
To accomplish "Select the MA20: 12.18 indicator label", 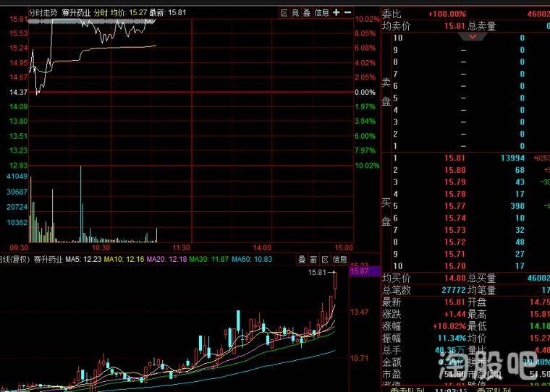I will (x=166, y=260).
